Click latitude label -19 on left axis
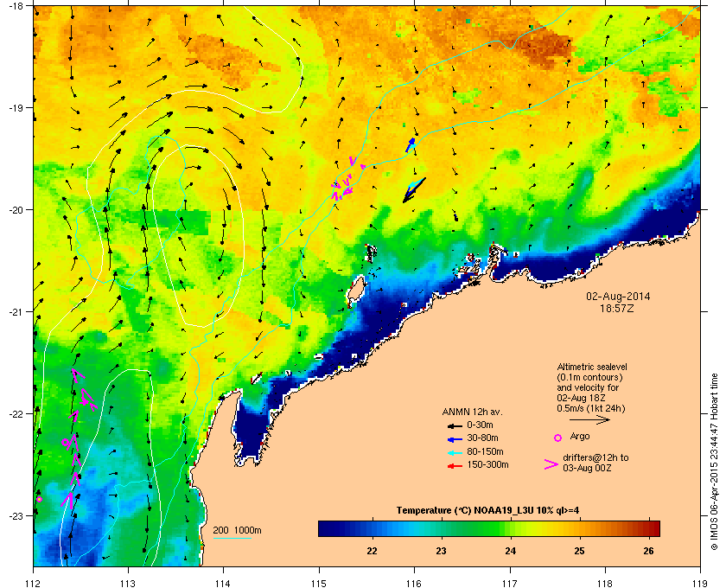This screenshot has height=588, width=726. pyautogui.click(x=16, y=107)
